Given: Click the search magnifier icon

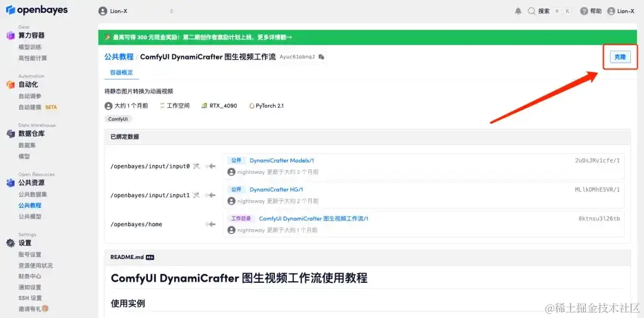Looking at the screenshot, I should coord(531,11).
